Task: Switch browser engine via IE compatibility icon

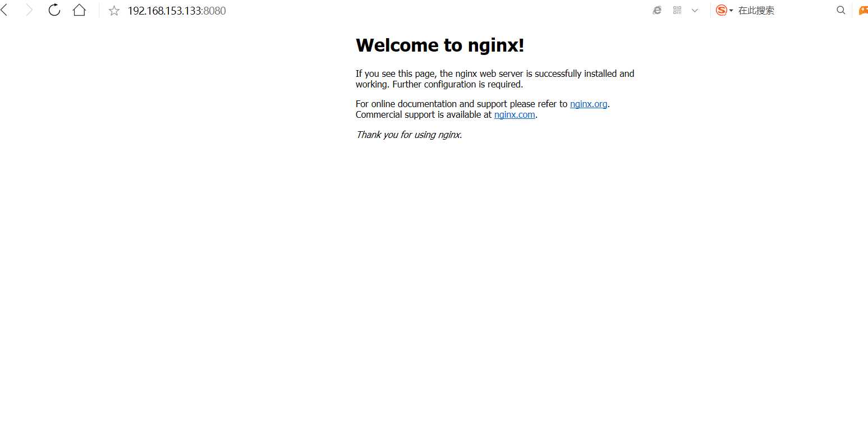Action: [657, 10]
